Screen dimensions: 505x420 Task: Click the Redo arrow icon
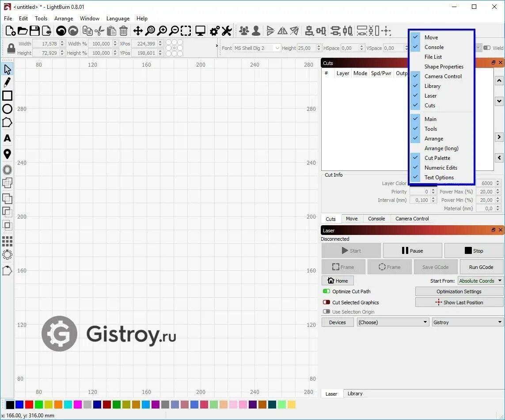click(73, 31)
